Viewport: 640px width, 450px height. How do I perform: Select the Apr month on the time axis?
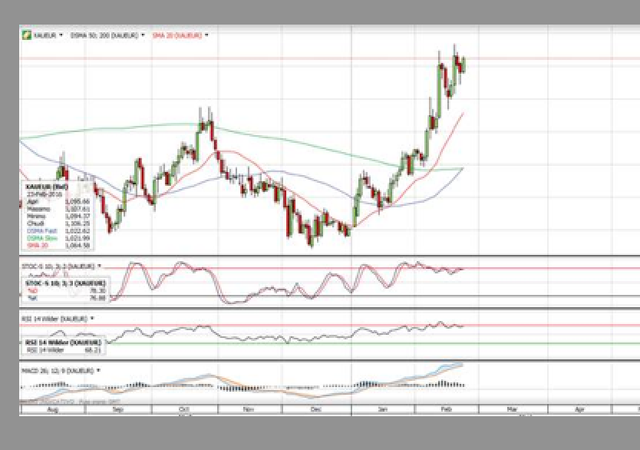[x=580, y=409]
